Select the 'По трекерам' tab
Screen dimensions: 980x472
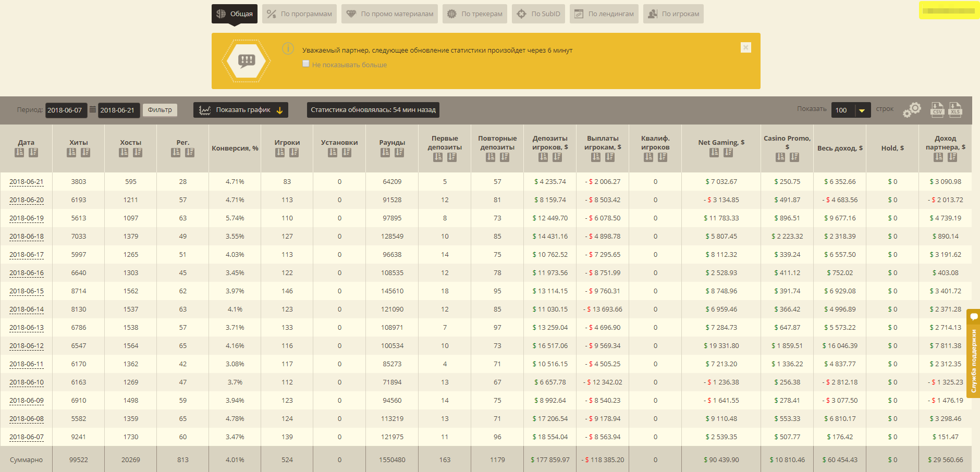[475, 14]
